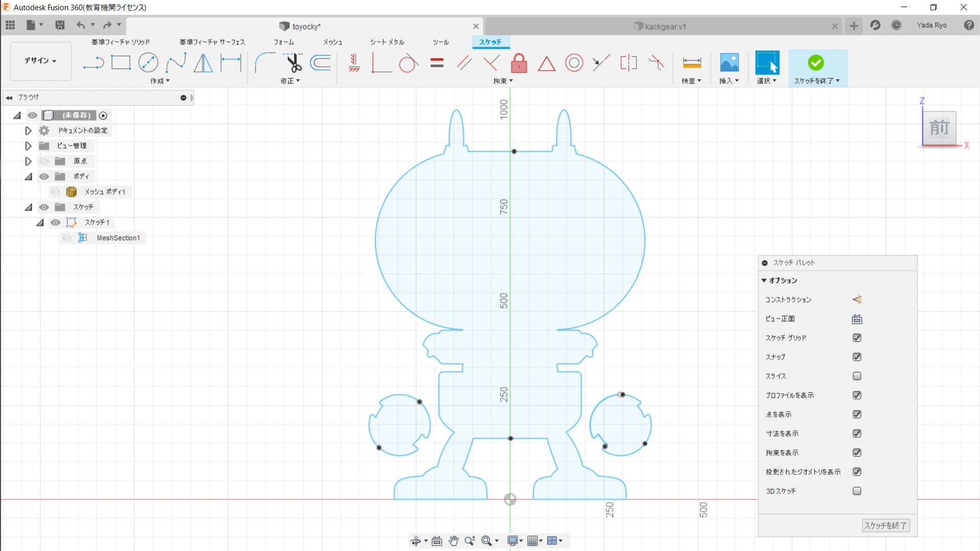Viewport: 980px width, 551px height.
Task: Click the Insert image icon
Action: point(729,63)
